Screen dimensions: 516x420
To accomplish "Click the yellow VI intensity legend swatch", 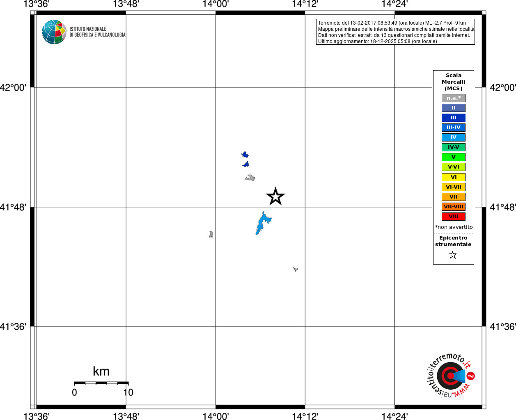I will [454, 177].
